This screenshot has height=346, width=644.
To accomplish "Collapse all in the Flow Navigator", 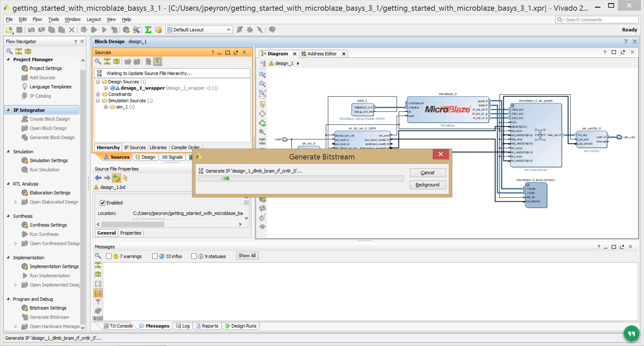I will (x=19, y=51).
